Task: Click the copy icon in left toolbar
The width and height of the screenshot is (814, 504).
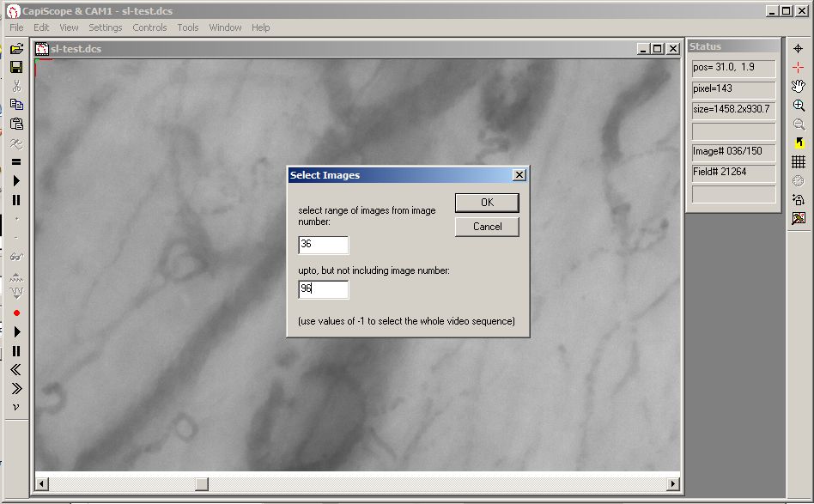Action: pyautogui.click(x=16, y=105)
